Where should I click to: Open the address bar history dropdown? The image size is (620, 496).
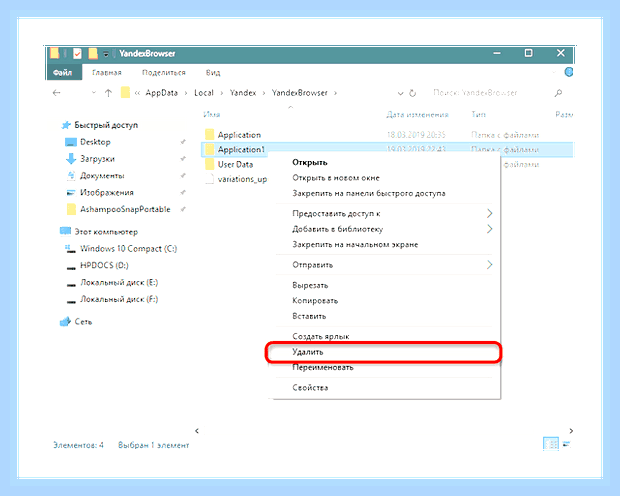point(401,93)
